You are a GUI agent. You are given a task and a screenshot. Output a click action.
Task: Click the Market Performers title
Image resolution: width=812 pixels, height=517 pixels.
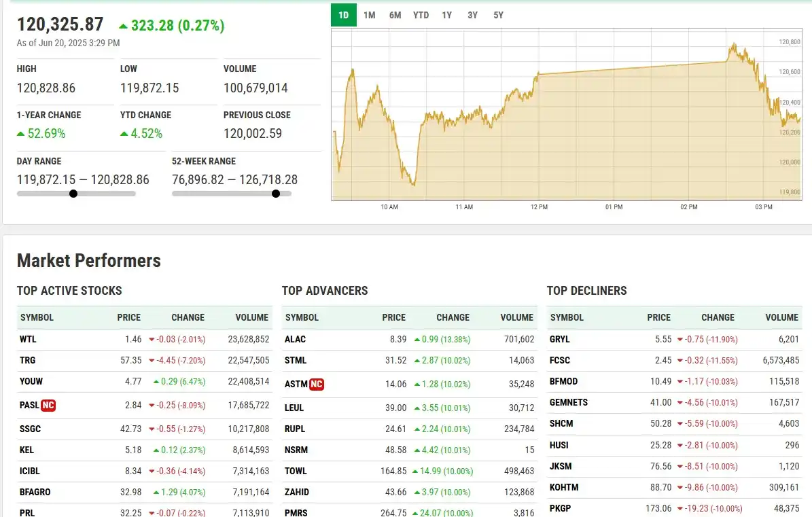point(89,260)
